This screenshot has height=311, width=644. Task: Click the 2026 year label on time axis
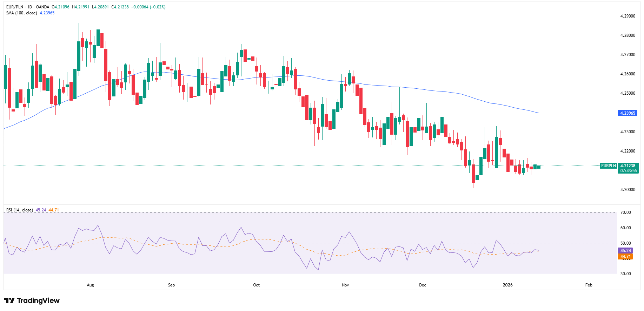point(507,285)
